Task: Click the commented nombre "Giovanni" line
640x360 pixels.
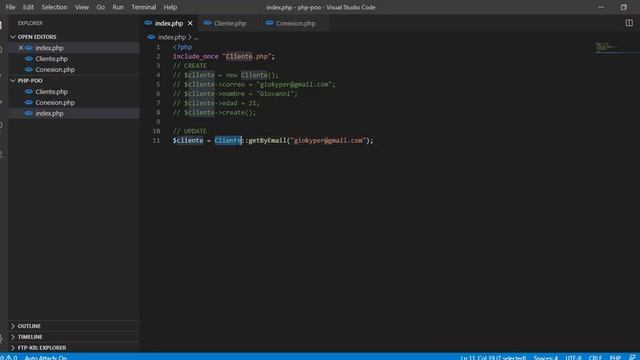Action: 235,94
